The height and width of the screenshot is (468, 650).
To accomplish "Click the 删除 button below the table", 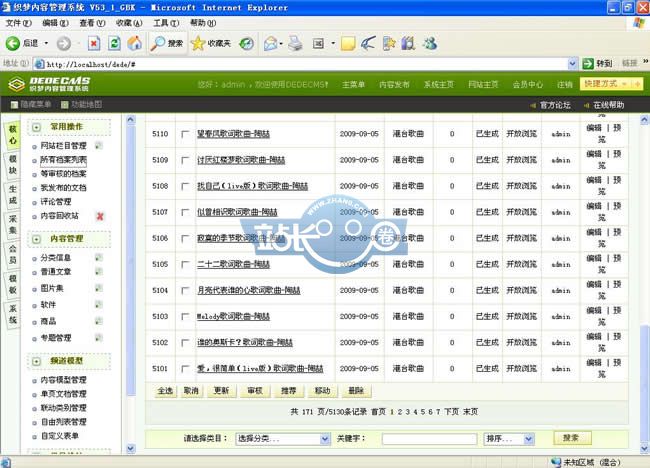I will 356,391.
